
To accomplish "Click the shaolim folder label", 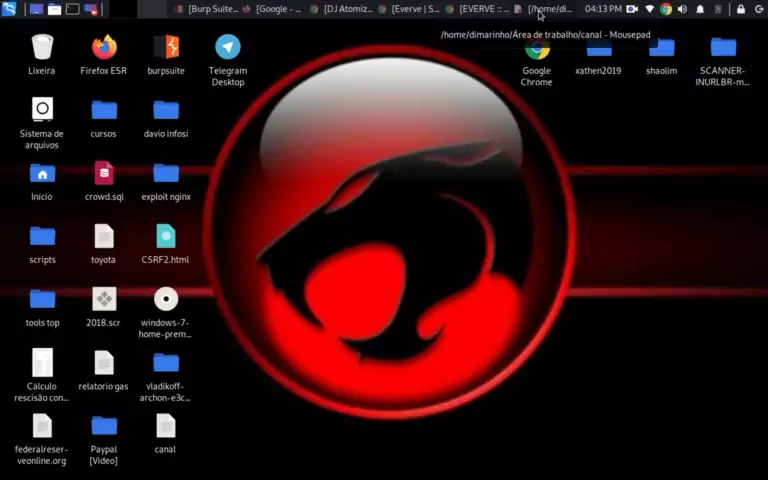I will coord(661,71).
